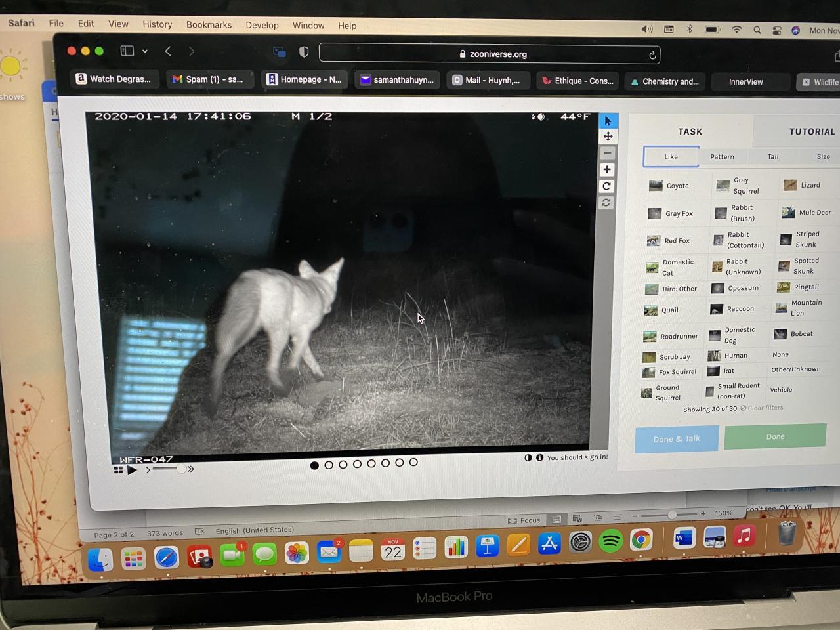Open Spotify from the Dock
Image resolution: width=840 pixels, height=630 pixels.
610,541
